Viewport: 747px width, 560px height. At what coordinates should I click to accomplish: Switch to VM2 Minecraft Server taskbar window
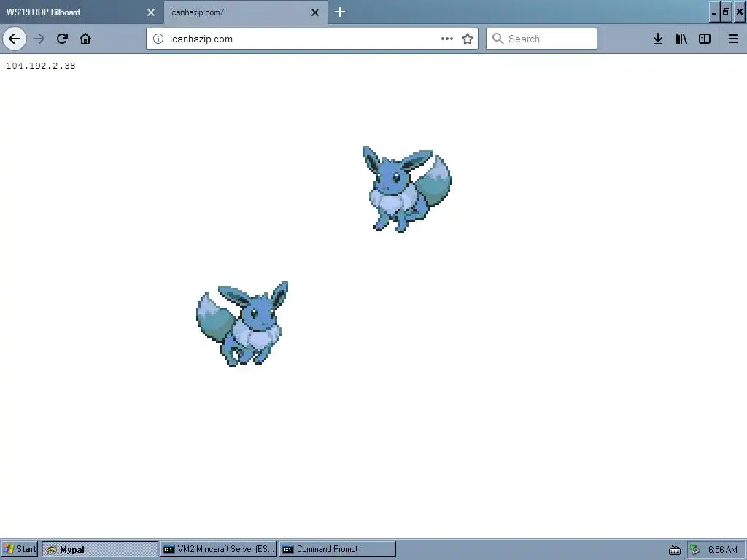tap(219, 549)
